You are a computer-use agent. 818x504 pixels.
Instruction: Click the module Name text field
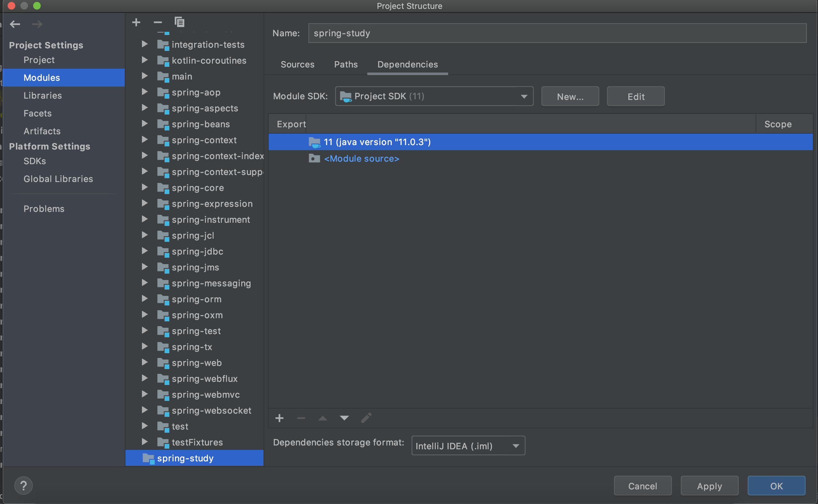click(x=557, y=33)
